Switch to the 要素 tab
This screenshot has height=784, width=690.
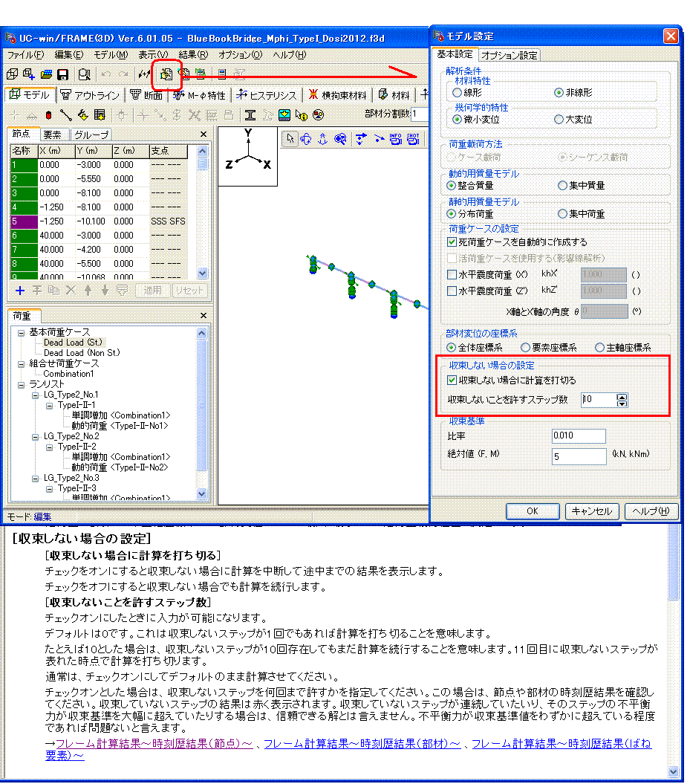coord(52,135)
